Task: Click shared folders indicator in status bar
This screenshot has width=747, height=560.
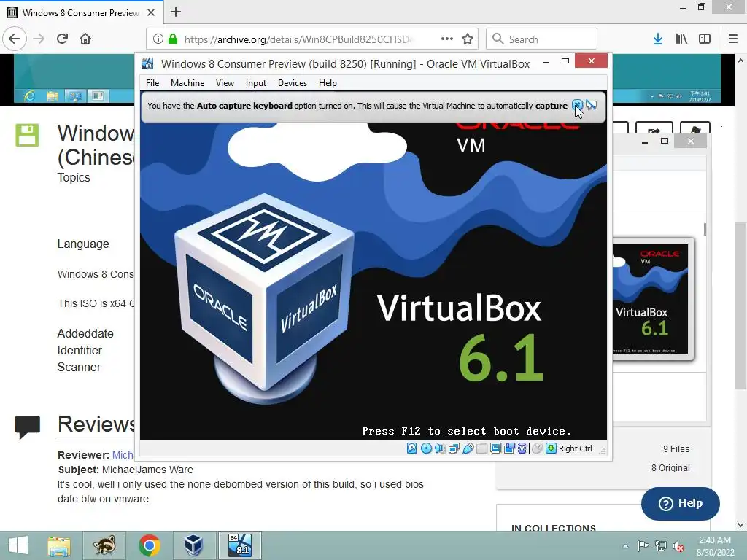Action: [481, 448]
